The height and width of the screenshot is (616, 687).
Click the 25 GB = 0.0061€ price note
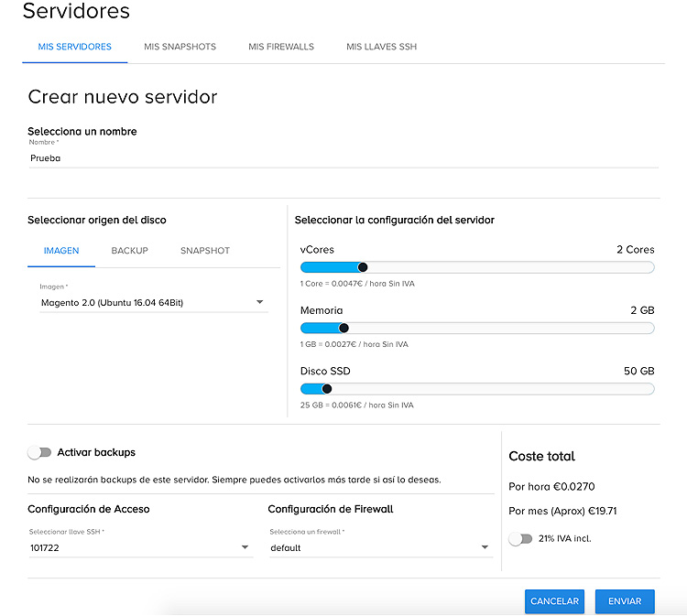[x=356, y=405]
